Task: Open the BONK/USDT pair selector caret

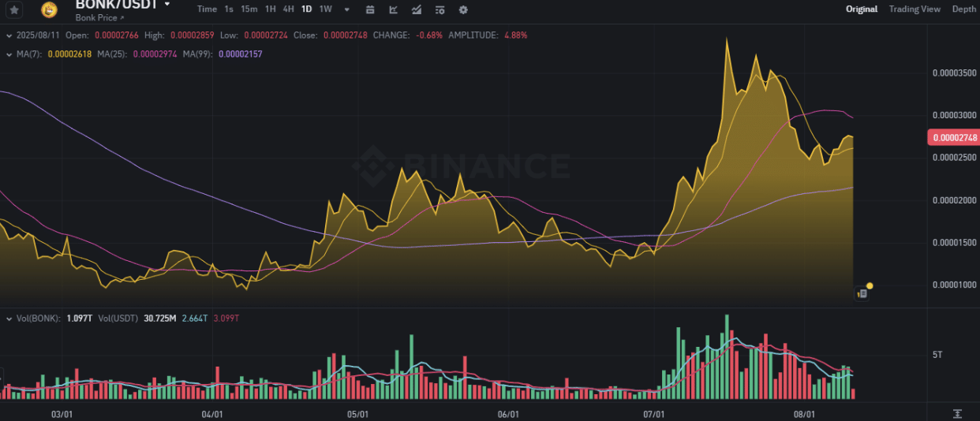Action: (167, 5)
